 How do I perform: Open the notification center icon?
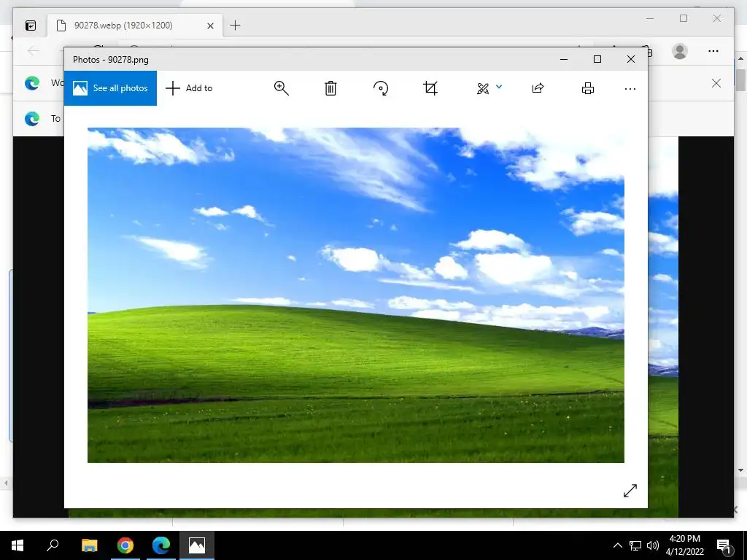tap(724, 545)
